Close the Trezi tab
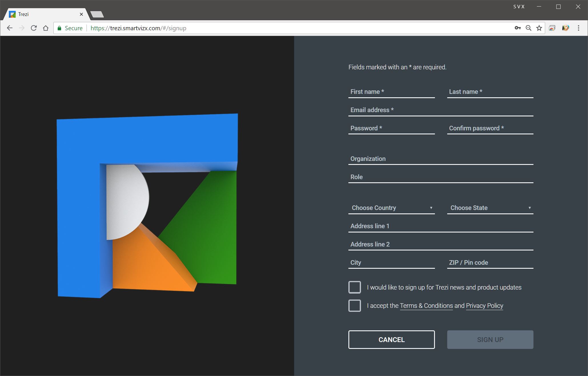588x376 pixels. point(81,14)
